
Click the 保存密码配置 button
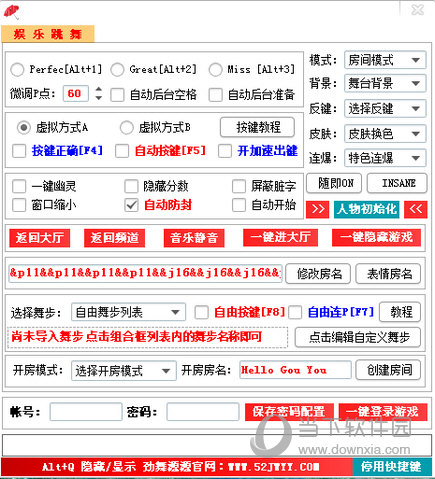tap(289, 412)
